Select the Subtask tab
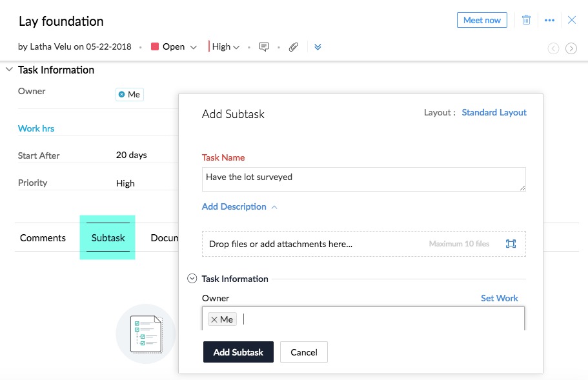Screen dimensions: 588x380 (108, 238)
